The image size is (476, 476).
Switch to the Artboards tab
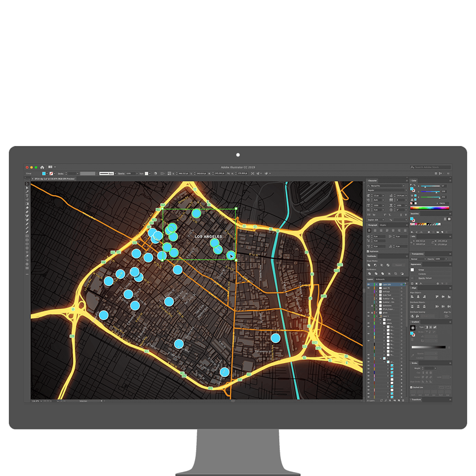click(x=380, y=279)
